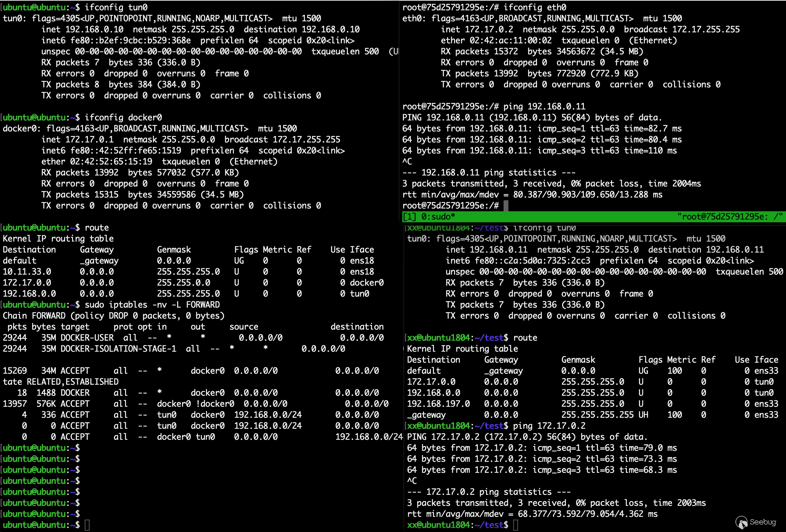The width and height of the screenshot is (786, 532).
Task: Click the DOCKER-ISOLATION-STAGE-1 chain target
Action: point(118,349)
